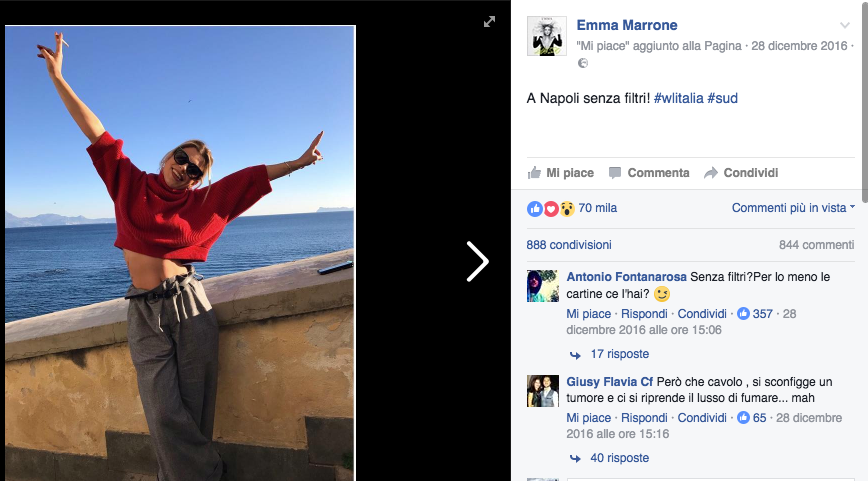868x481 pixels.
Task: Click Emma Marrone's profile picture thumbnail
Action: (x=547, y=36)
